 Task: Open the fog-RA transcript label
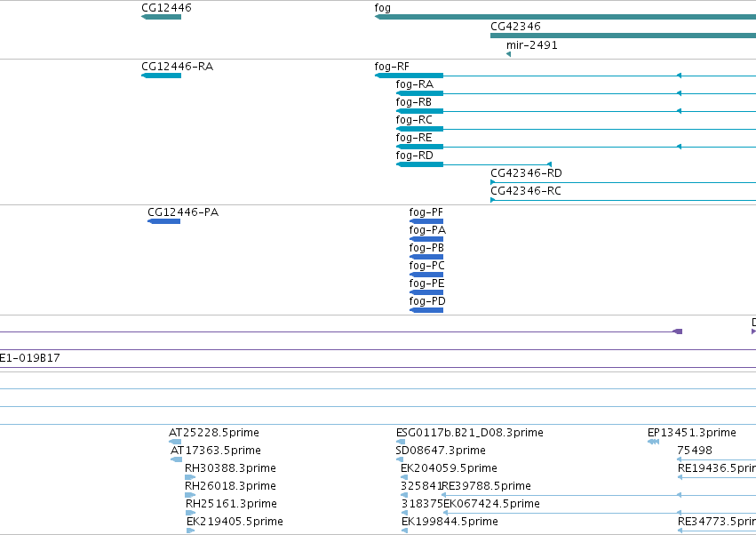pos(414,84)
